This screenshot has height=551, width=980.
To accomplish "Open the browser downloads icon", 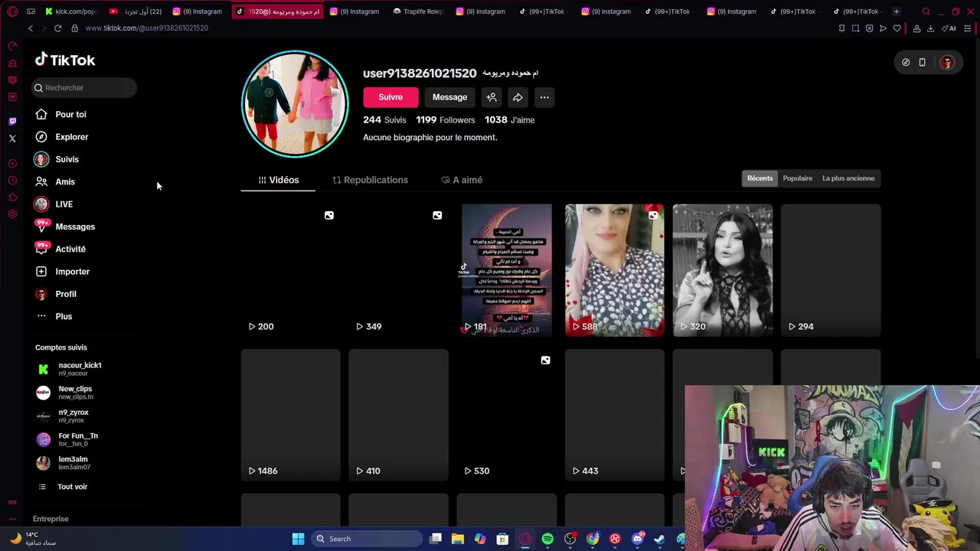I will (930, 28).
